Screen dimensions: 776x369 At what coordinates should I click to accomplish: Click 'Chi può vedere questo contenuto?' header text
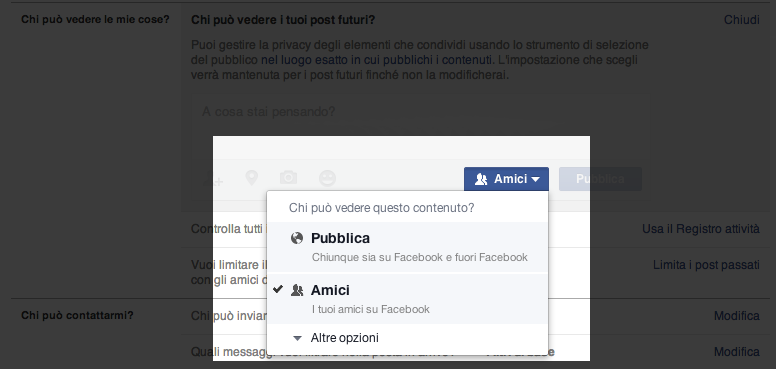382,208
